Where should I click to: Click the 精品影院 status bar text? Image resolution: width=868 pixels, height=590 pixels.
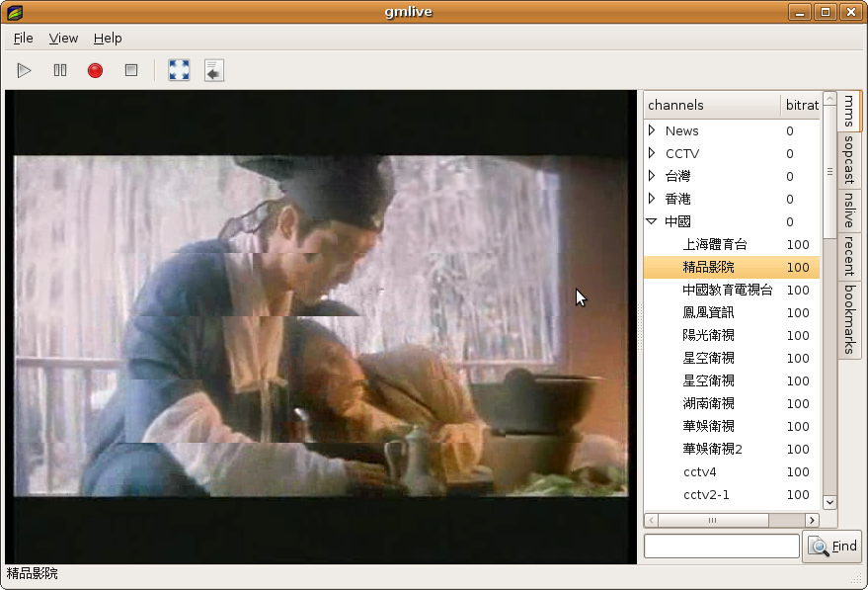(x=33, y=573)
